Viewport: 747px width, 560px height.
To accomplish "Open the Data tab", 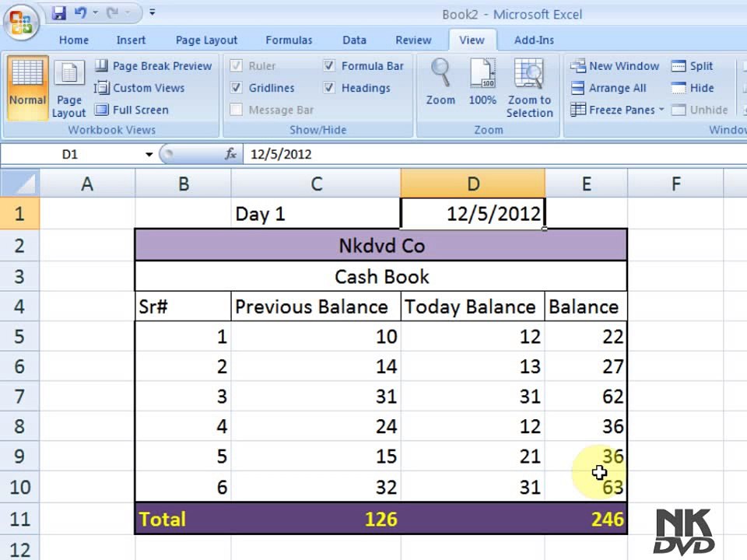I will [x=355, y=40].
